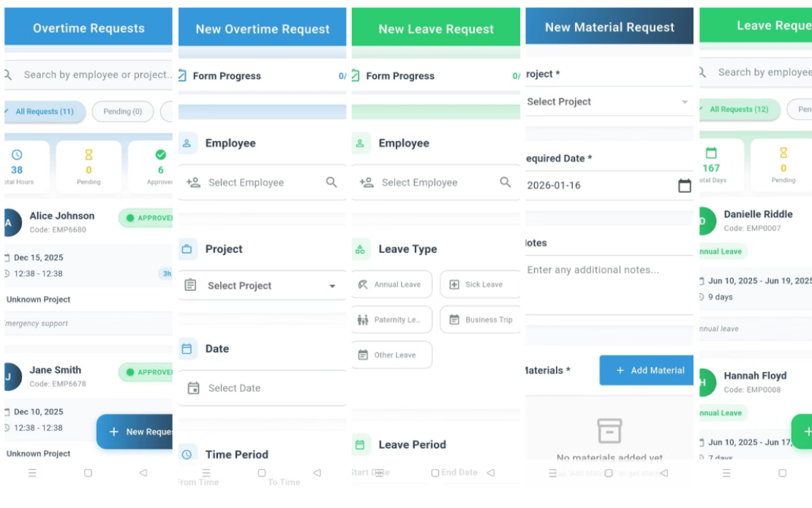The height and width of the screenshot is (508, 812).
Task: Switch to the Pending (0) filter tab
Action: 123,111
